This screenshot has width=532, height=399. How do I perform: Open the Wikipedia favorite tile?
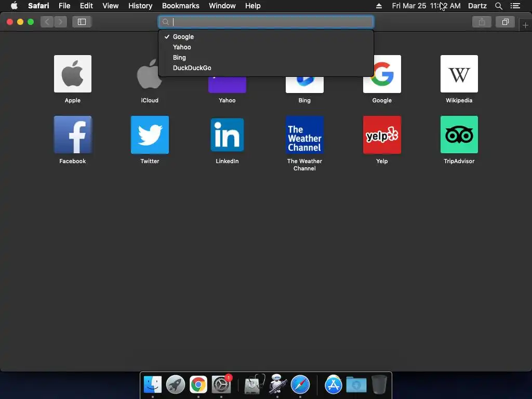coord(459,74)
